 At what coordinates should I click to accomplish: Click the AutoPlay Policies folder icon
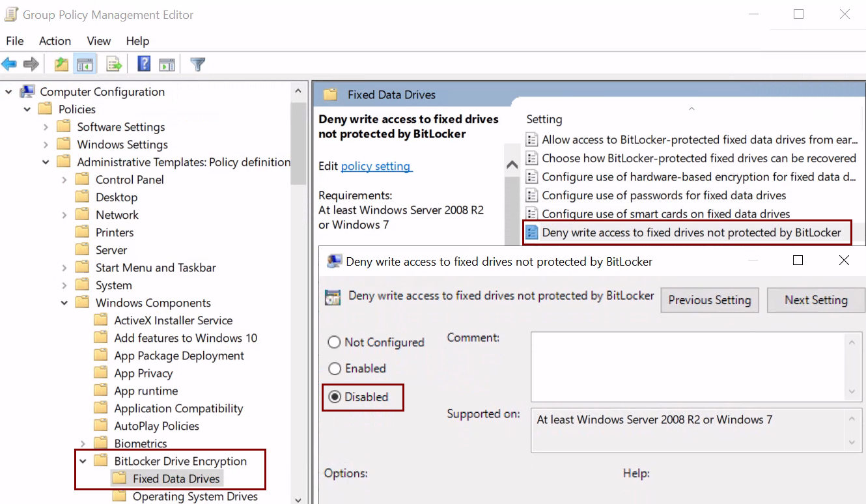100,425
